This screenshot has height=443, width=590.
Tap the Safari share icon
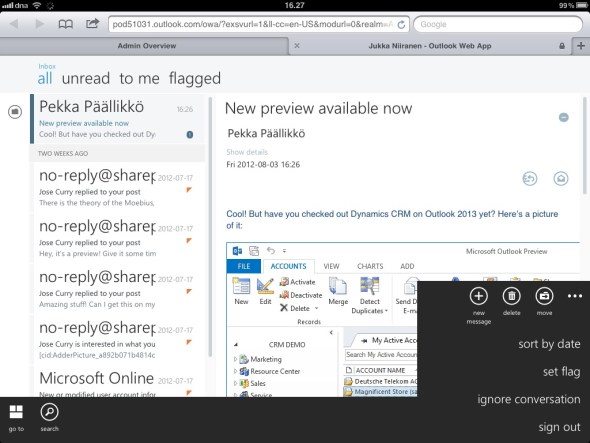(x=92, y=24)
